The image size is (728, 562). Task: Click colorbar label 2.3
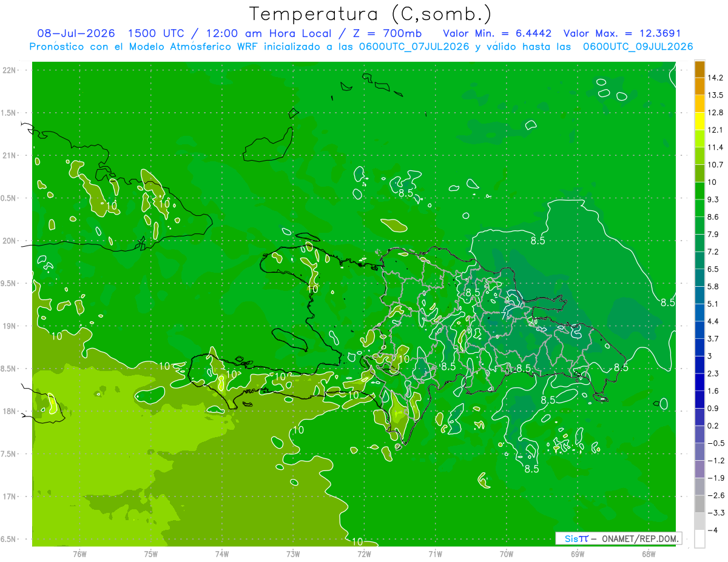tap(714, 373)
